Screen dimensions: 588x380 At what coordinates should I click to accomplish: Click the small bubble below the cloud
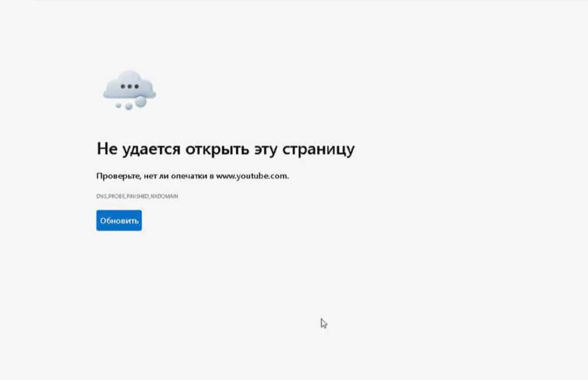pos(118,106)
